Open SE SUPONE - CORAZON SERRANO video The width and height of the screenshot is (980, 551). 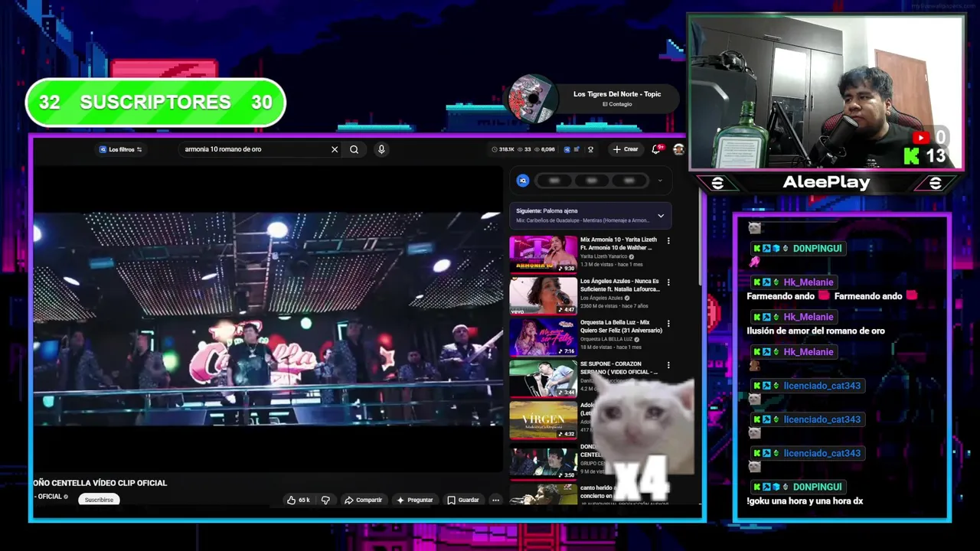click(x=619, y=367)
